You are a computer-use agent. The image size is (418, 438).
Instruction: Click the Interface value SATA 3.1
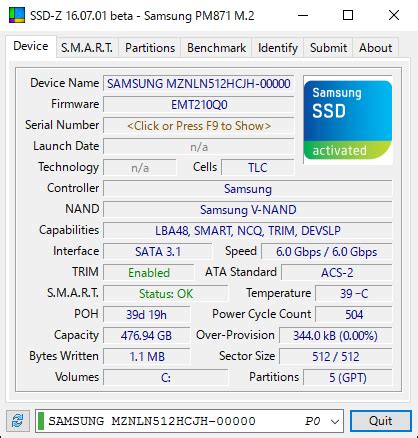pyautogui.click(x=158, y=252)
